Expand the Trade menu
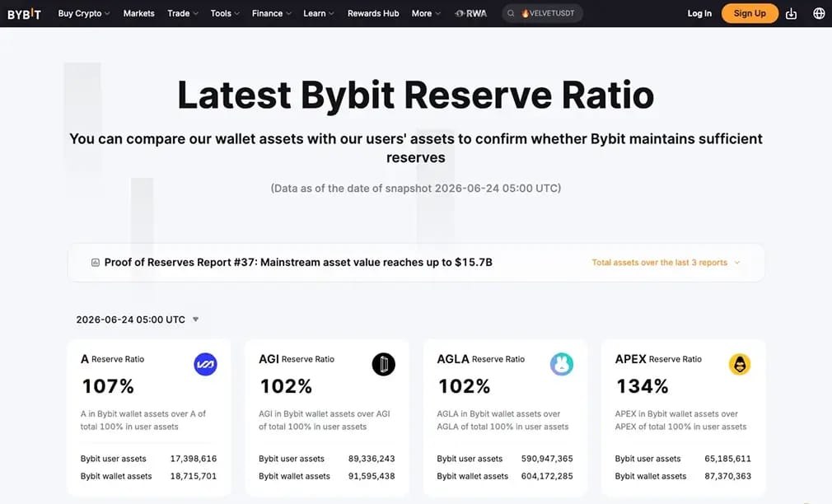The height and width of the screenshot is (504, 832). [183, 13]
